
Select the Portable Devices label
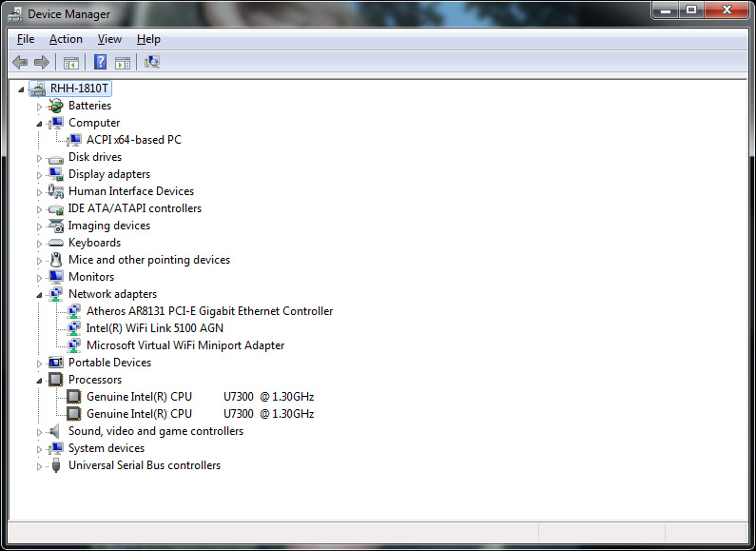[x=110, y=363]
